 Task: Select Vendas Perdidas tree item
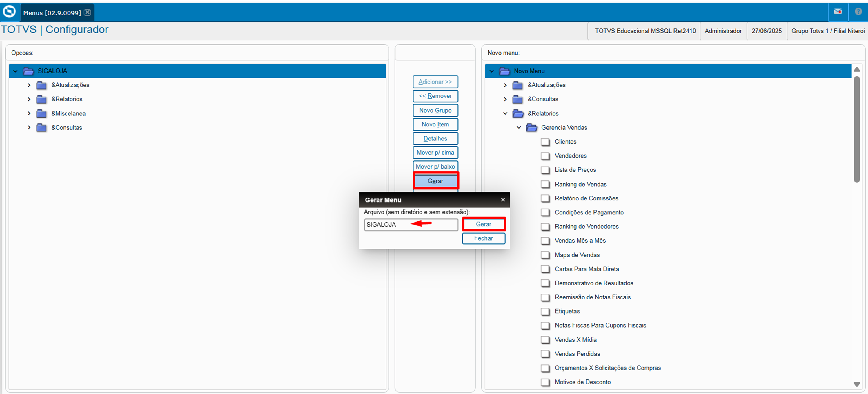pos(577,354)
